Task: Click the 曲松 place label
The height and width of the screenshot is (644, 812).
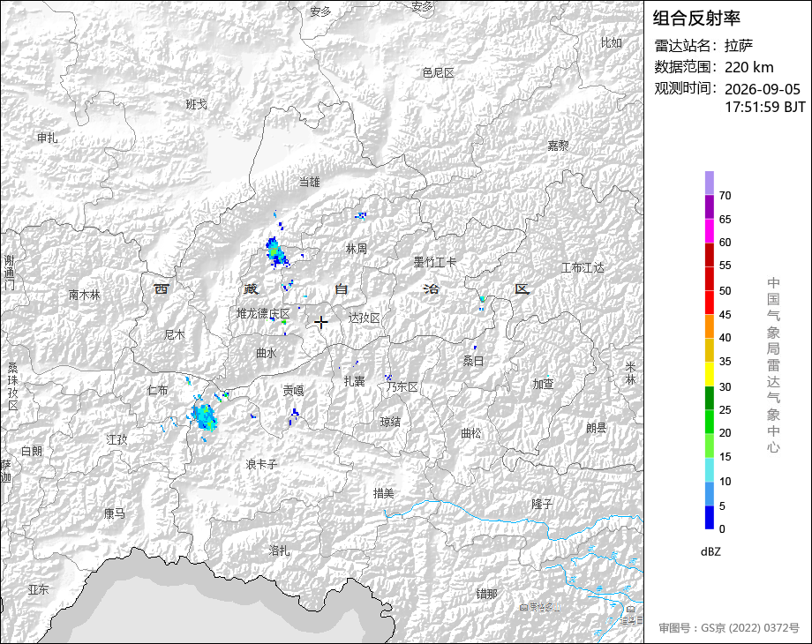Action: pos(471,433)
